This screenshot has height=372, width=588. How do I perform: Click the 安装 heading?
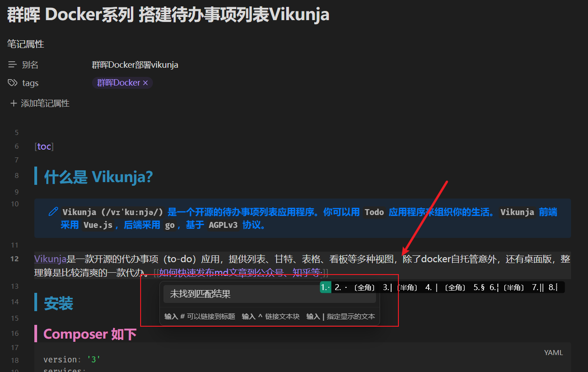click(58, 303)
